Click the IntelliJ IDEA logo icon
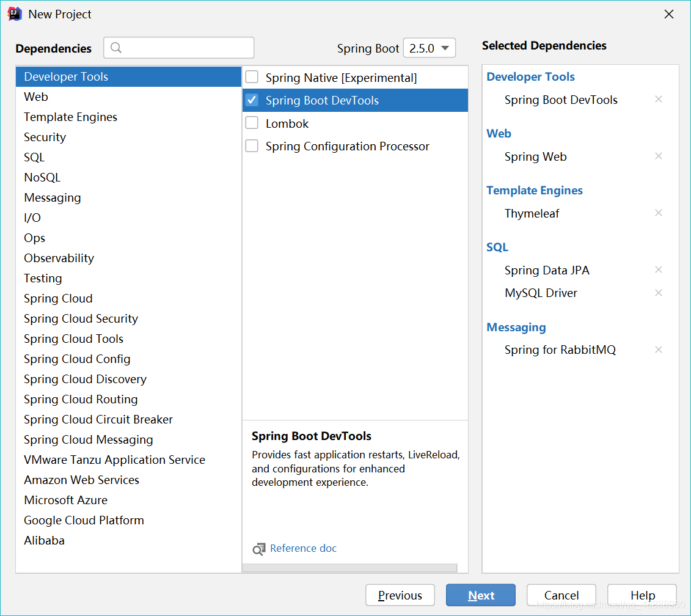 click(15, 14)
